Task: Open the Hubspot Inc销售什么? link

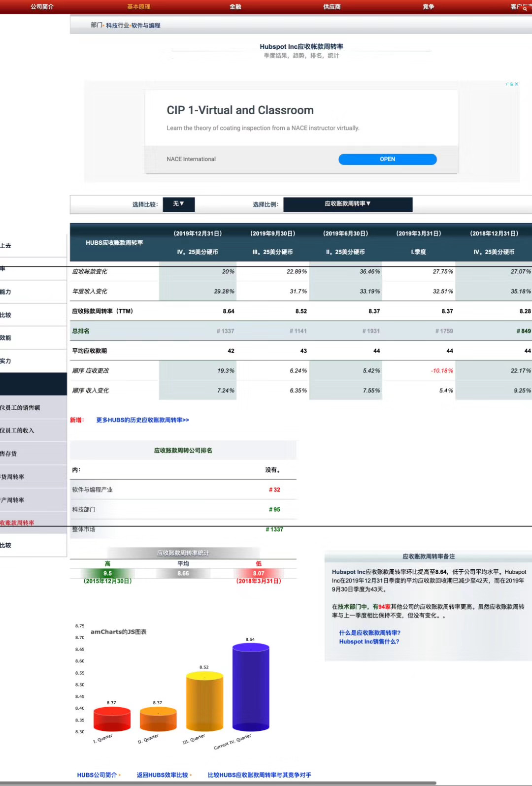Action: [x=369, y=642]
